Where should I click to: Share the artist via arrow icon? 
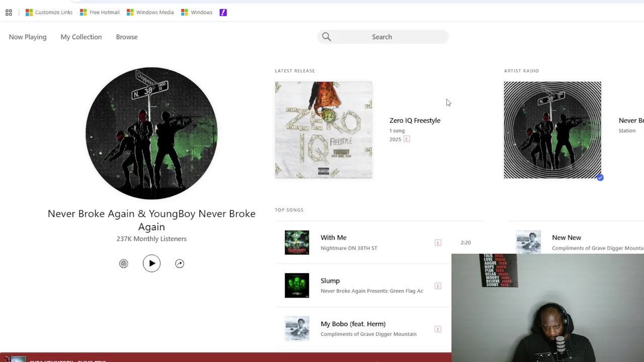(x=180, y=263)
